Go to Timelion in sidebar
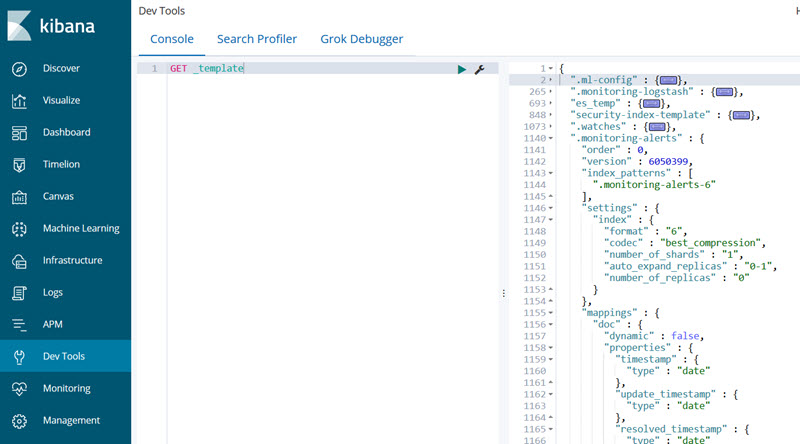The image size is (800, 444). point(61,164)
